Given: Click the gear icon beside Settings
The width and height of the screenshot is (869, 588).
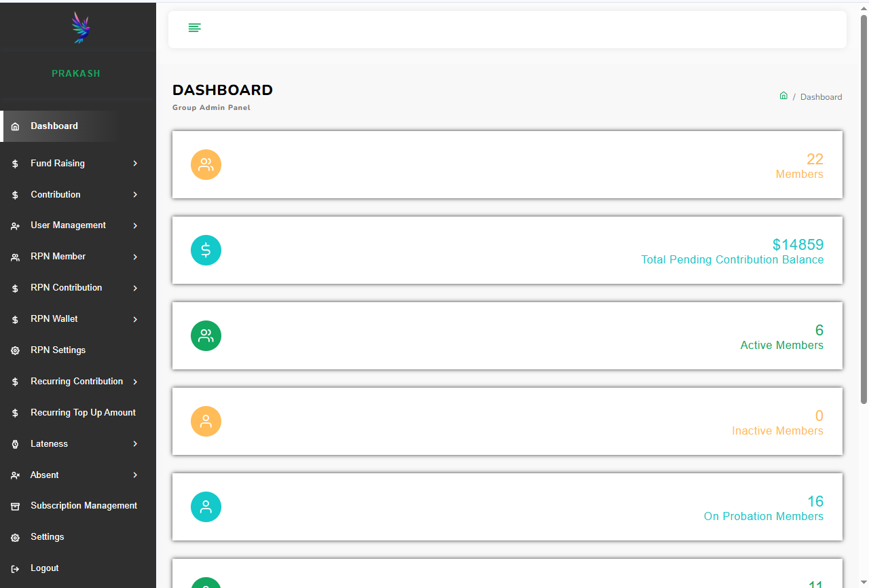Looking at the screenshot, I should 15,538.
